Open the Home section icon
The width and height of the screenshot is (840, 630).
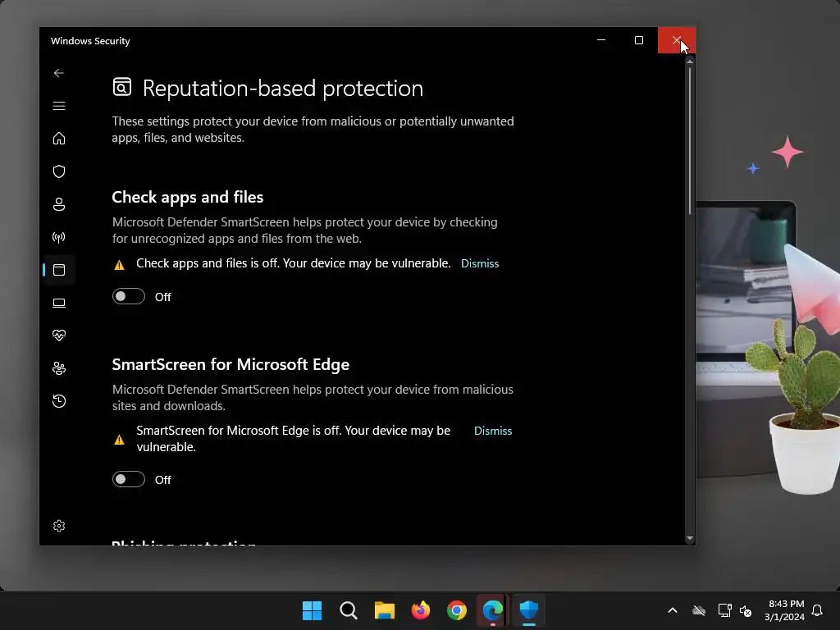(59, 139)
